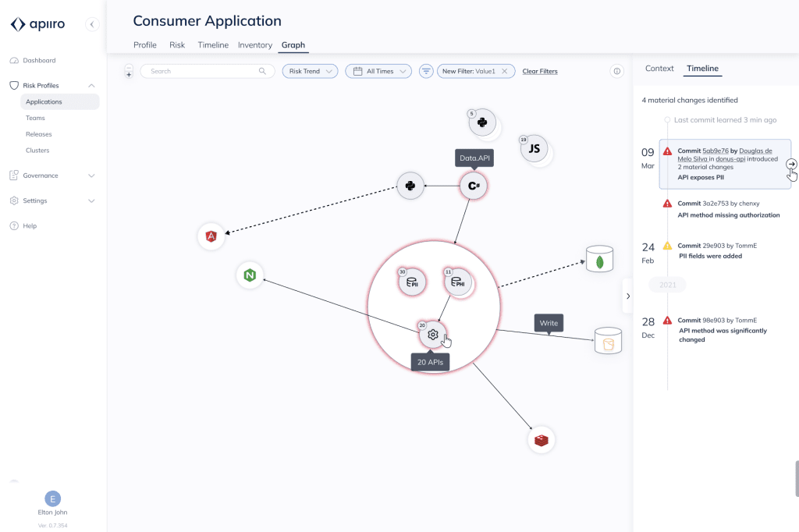Select the MongoDB database node

pos(598,258)
